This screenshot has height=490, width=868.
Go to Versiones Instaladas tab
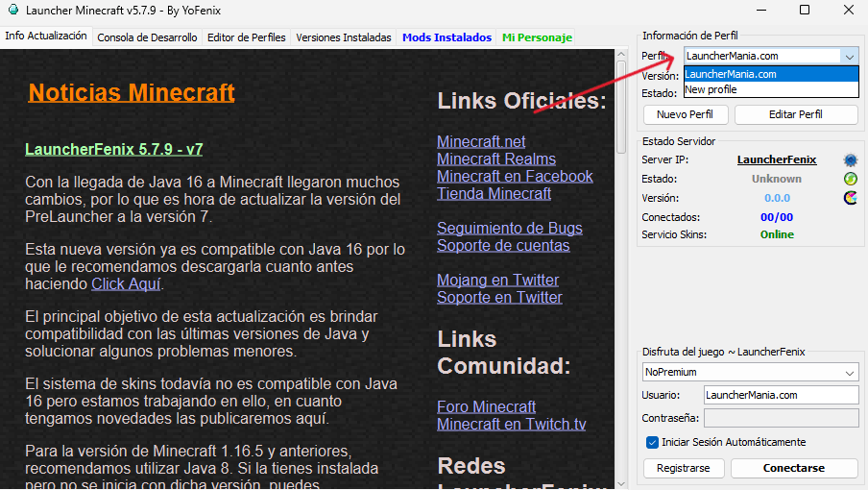point(343,37)
